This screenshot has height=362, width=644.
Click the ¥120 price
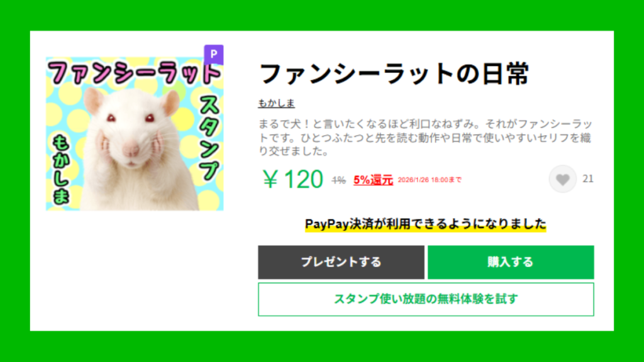(x=293, y=179)
